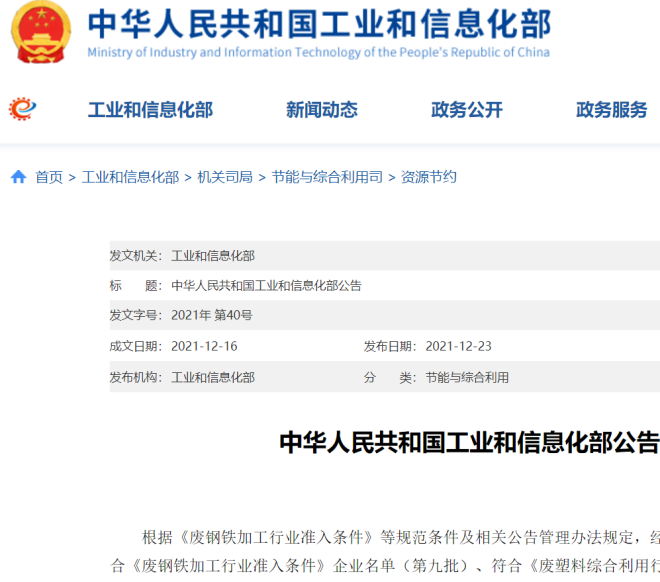
Task: Open the 节能与综合利用司 breadcrumb link
Action: [327, 177]
